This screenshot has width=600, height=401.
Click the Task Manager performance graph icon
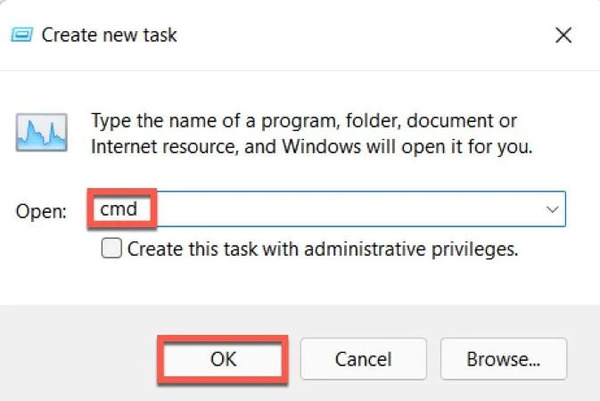[x=42, y=132]
